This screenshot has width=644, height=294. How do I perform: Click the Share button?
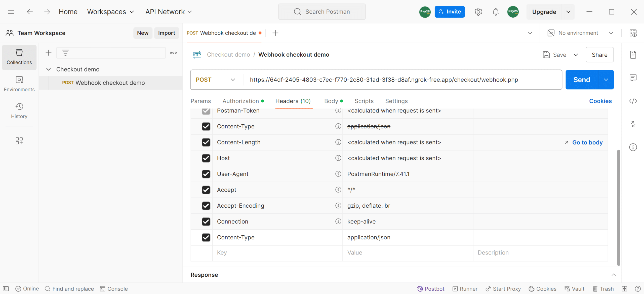click(599, 55)
